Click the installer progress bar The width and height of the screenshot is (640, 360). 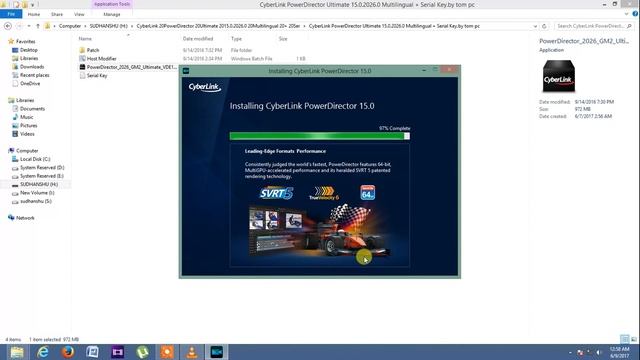click(320, 136)
